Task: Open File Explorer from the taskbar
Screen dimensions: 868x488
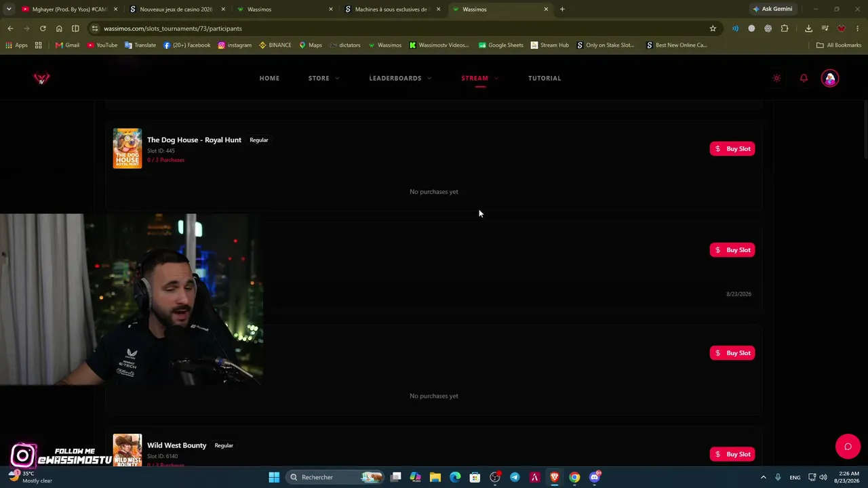Action: click(x=435, y=477)
